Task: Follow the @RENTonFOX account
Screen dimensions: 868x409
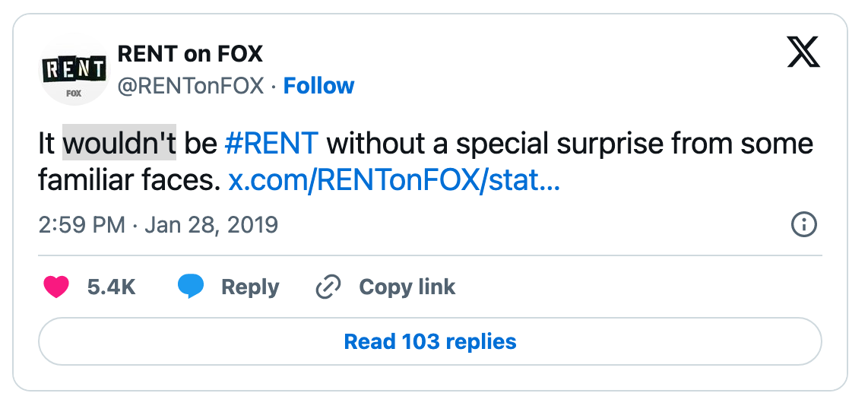Action: [x=318, y=86]
